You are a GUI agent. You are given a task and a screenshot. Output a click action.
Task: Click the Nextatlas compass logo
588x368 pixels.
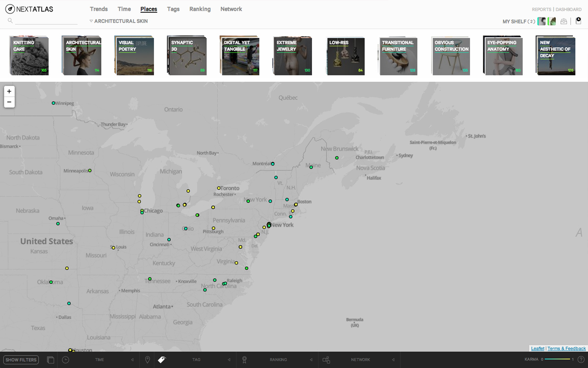(10, 9)
